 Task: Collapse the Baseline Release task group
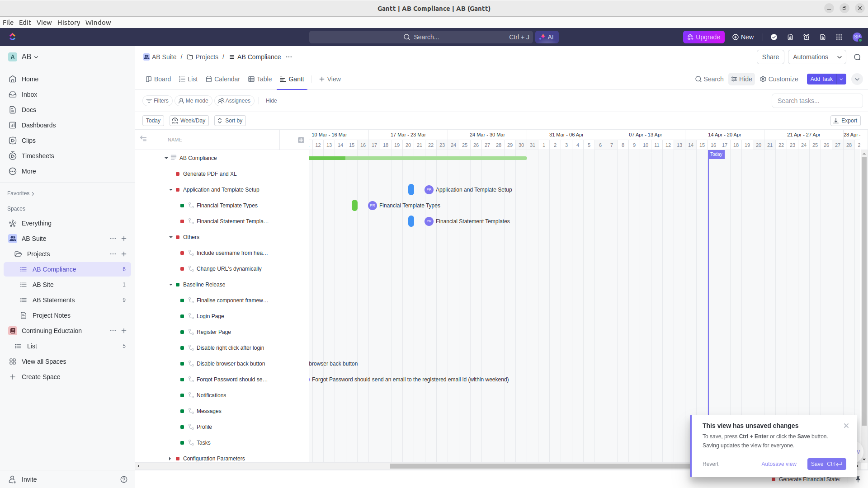(x=171, y=285)
